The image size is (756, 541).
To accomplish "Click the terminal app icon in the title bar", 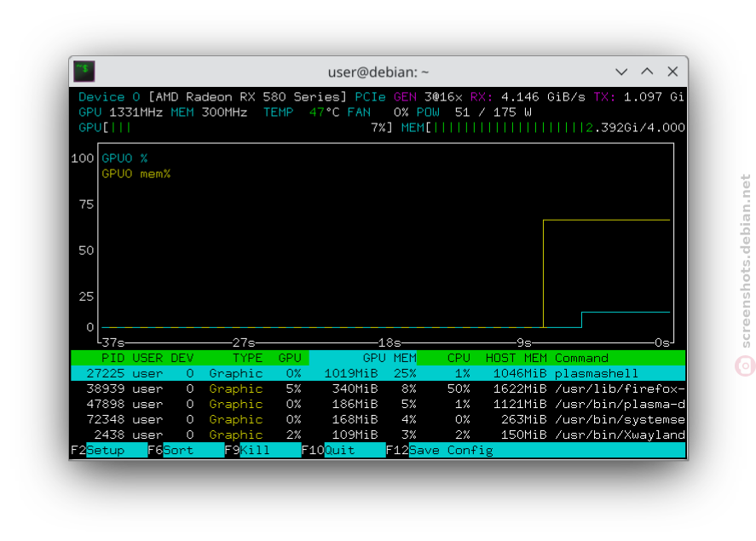I will (x=84, y=72).
